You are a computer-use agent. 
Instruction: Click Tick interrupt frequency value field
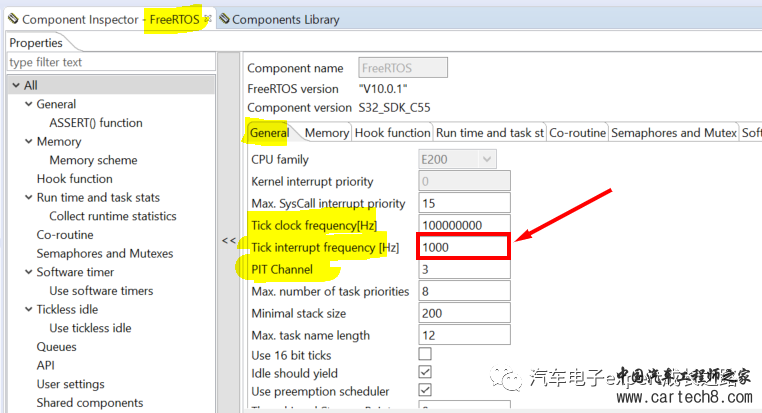click(463, 247)
